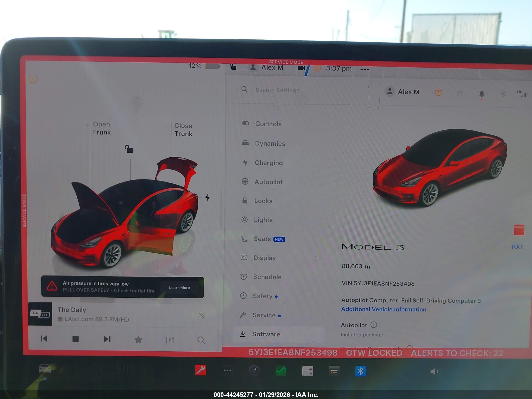The width and height of the screenshot is (532, 399).
Task: Skip to previous track in media player
Action: (x=44, y=339)
